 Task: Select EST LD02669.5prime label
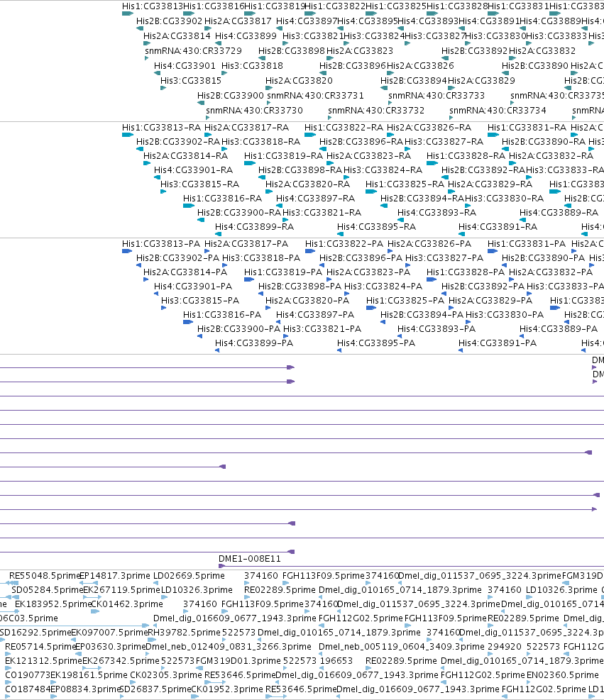point(189,576)
